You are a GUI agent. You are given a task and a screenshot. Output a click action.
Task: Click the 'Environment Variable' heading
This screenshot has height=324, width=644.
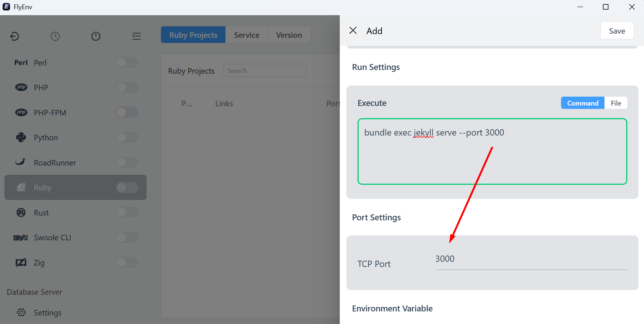tap(392, 308)
